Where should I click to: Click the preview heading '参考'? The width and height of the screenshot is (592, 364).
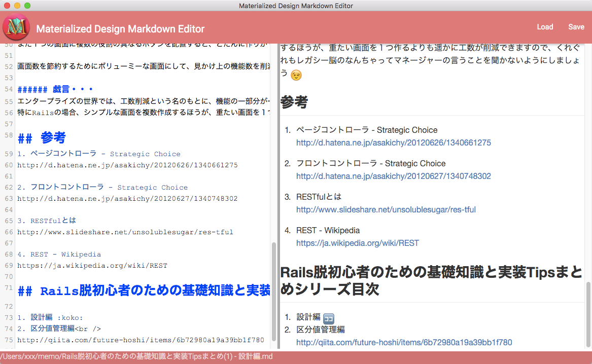point(294,102)
